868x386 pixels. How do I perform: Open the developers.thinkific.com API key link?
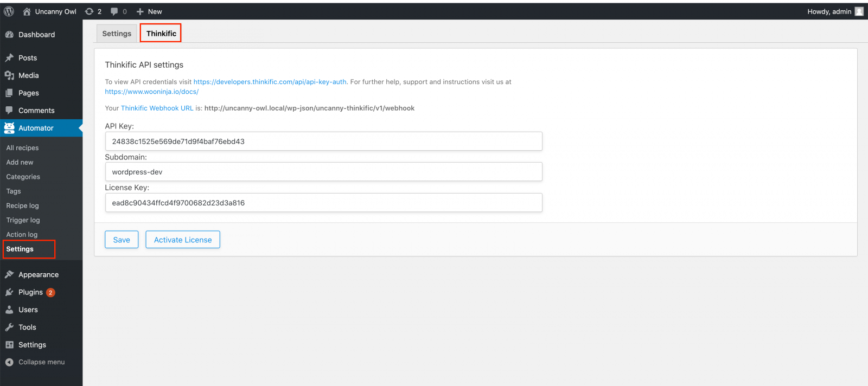270,82
